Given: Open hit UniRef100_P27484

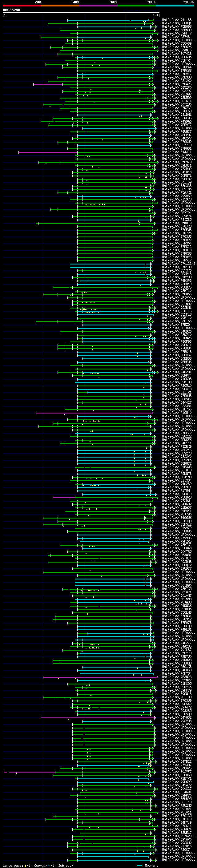Looking at the screenshot, I should [177, 37].
